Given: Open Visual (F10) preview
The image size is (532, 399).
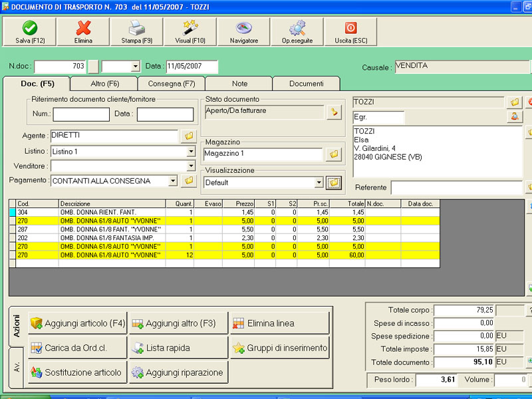Looking at the screenshot, I should pos(190,29).
